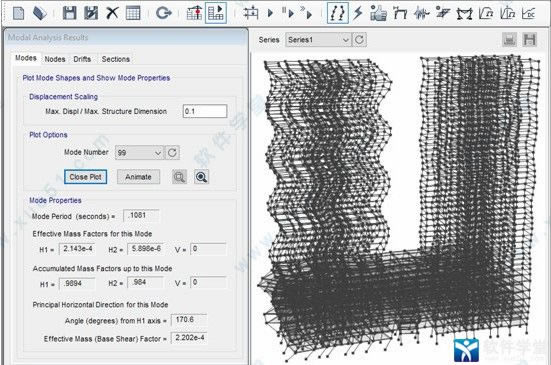Image resolution: width=551 pixels, height=365 pixels.
Task: Click the Max Displ scaling input field
Action: (205, 111)
